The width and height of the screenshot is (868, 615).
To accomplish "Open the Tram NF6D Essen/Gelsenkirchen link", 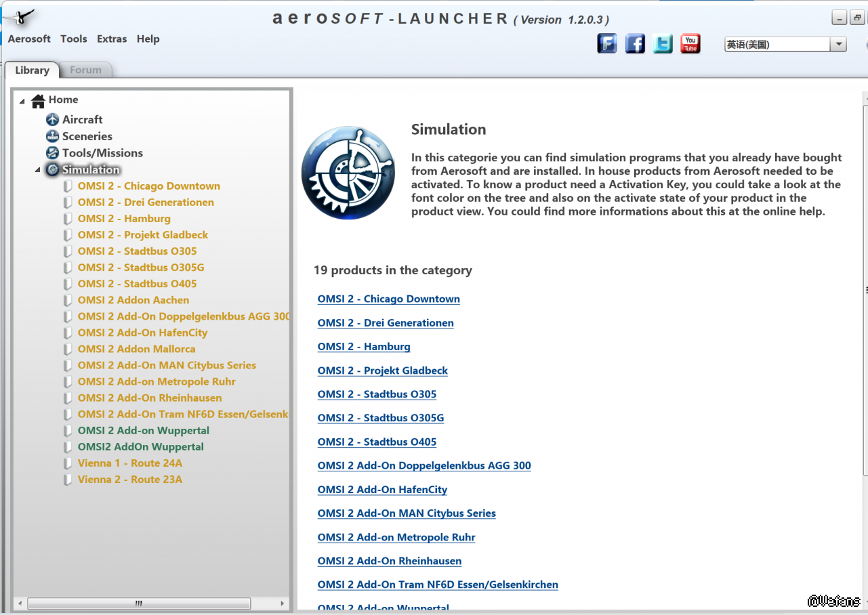I will coord(438,585).
